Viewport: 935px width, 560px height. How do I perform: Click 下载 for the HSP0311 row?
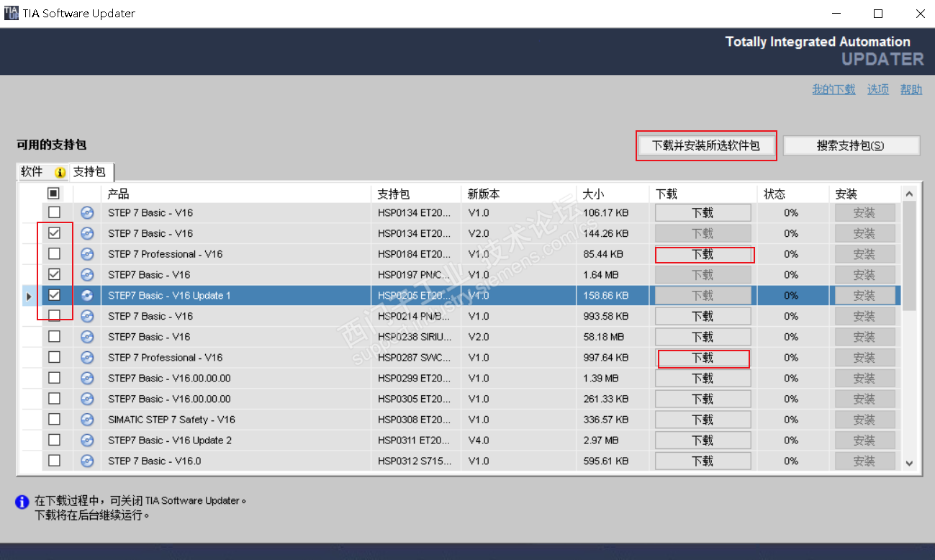[x=703, y=441]
